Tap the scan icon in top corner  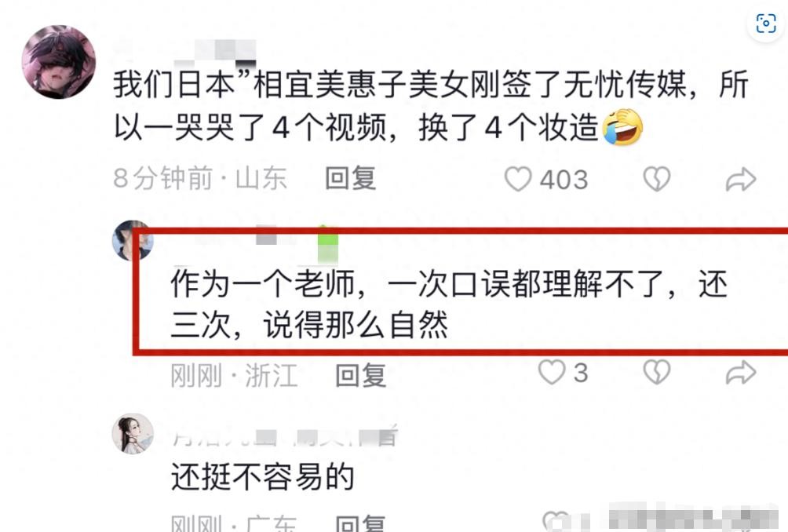point(766,23)
